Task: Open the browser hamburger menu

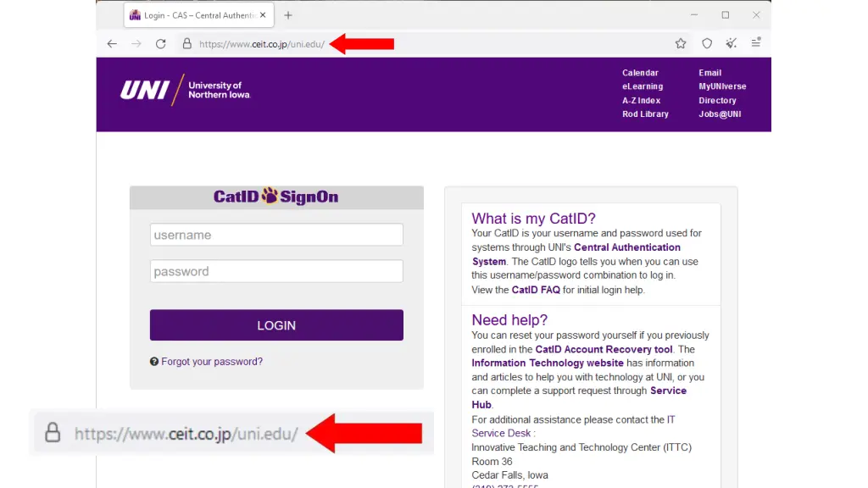Action: [756, 43]
